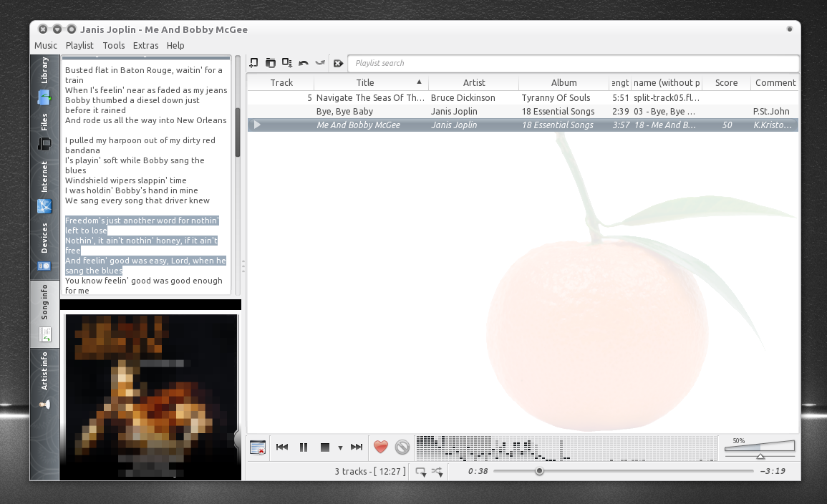Pause the current track
Screen dimensions: 827x504
304,447
